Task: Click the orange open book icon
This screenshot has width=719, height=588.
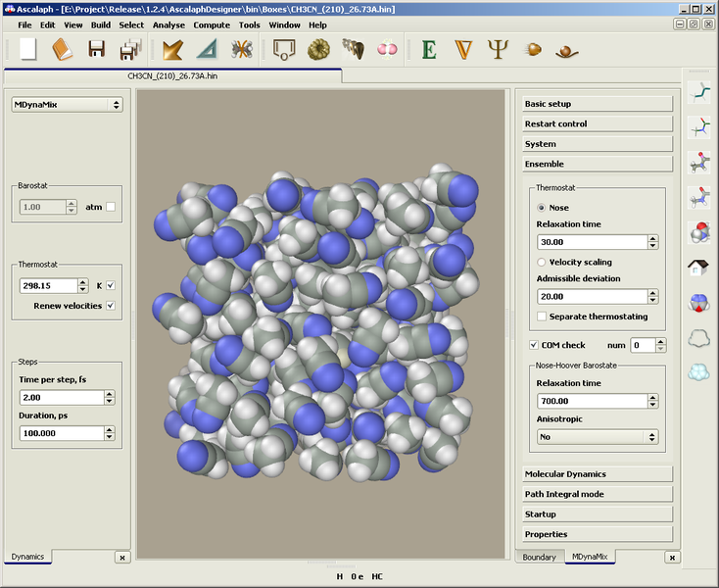Action: tap(63, 50)
